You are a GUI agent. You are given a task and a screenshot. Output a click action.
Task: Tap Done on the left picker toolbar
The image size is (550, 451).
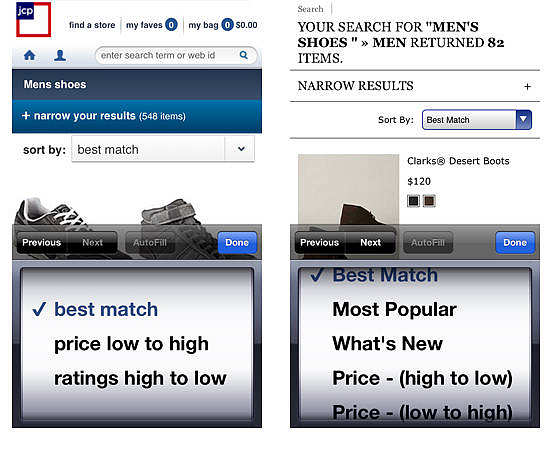(x=237, y=242)
